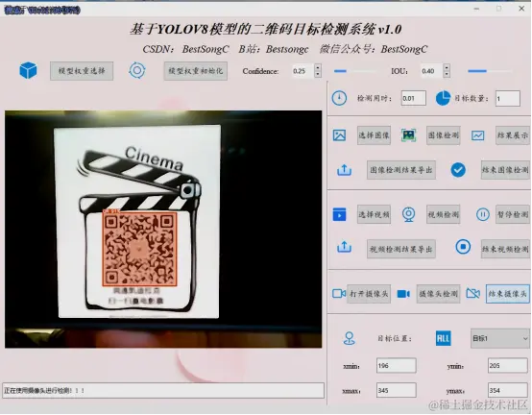Click the 检测用时 field showing 0.01
The height and width of the screenshot is (415, 532).
pos(413,98)
